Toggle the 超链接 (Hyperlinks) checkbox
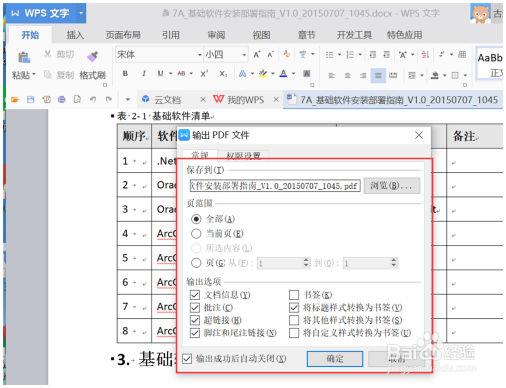 pos(195,320)
